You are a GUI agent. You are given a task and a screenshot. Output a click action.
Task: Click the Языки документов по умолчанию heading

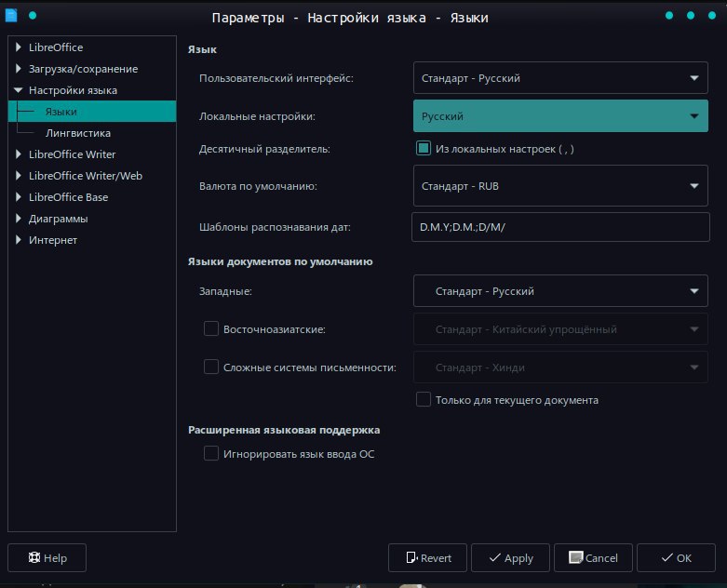pyautogui.click(x=280, y=261)
